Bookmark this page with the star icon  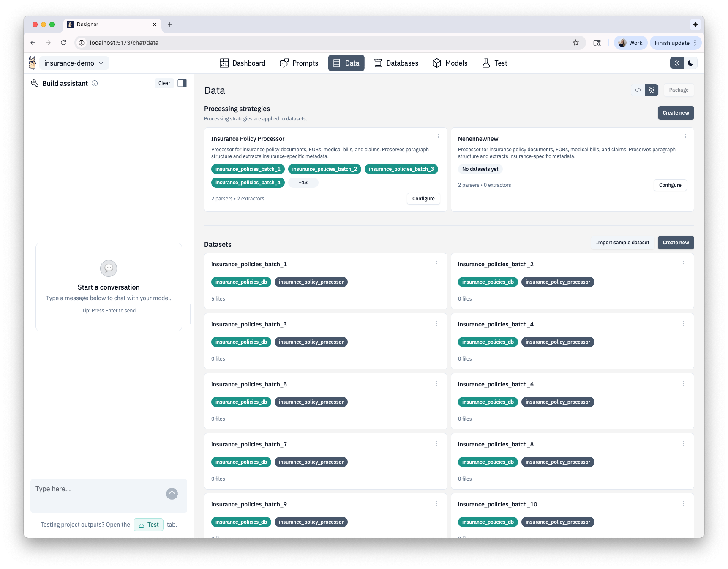(x=575, y=43)
